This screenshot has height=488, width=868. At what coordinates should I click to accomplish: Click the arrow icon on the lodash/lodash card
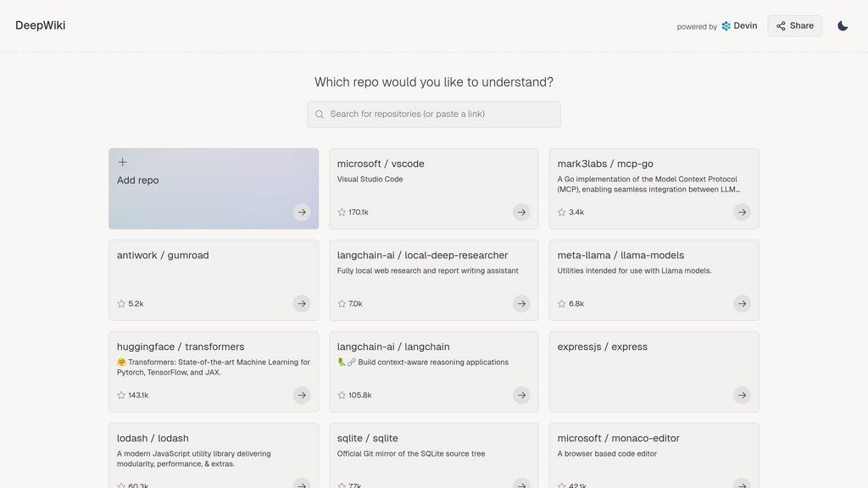point(302,485)
